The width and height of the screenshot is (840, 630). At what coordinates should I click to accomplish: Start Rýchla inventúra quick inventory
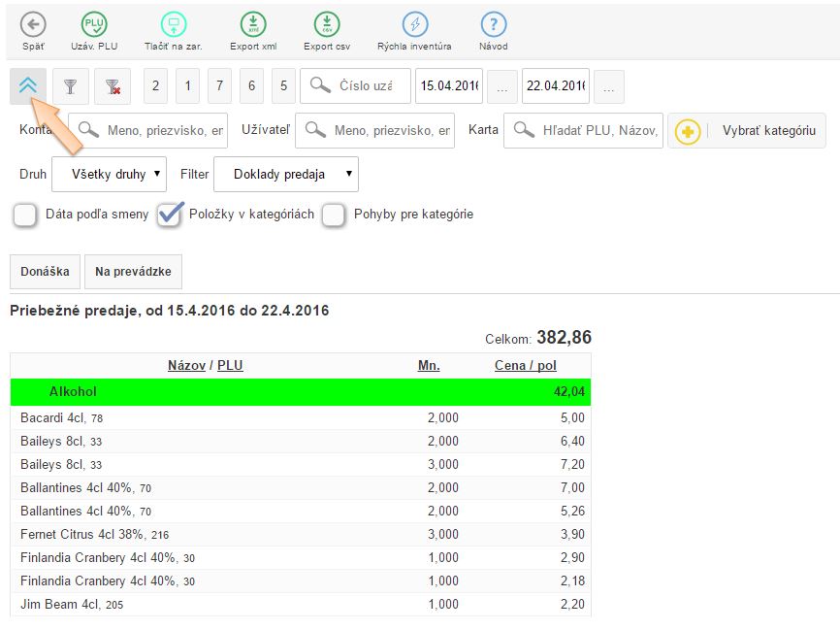click(x=415, y=25)
